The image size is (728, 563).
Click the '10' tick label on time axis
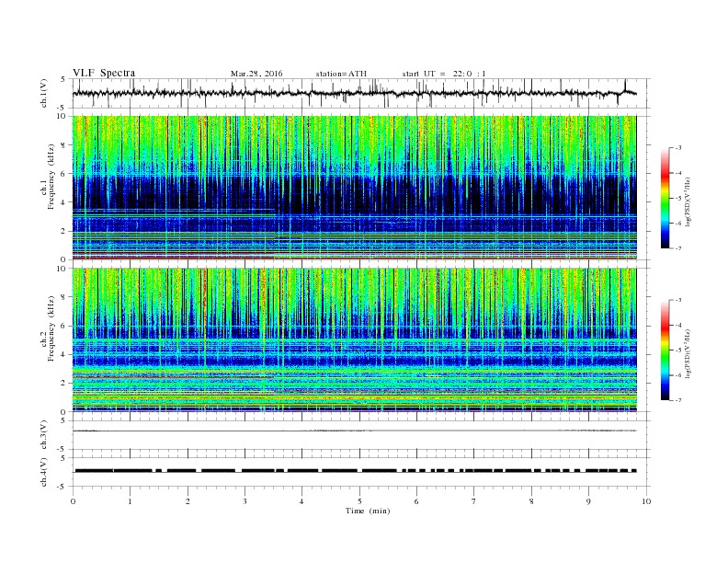[x=646, y=501]
